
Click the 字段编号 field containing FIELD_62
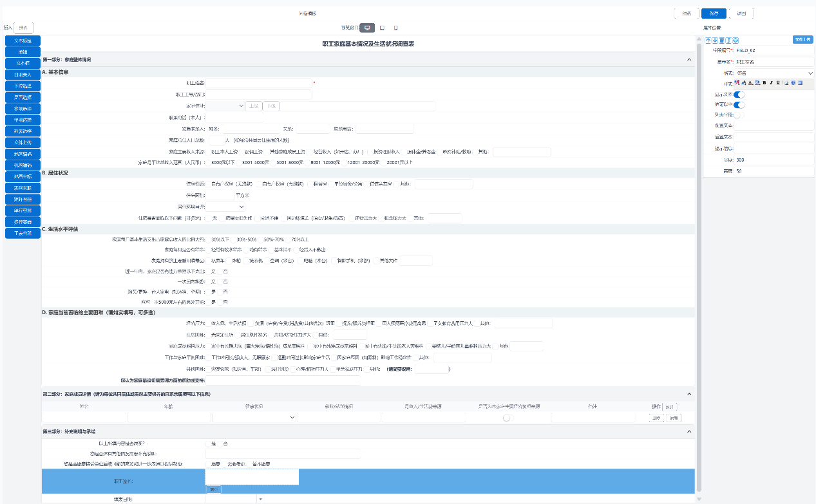[x=775, y=50]
